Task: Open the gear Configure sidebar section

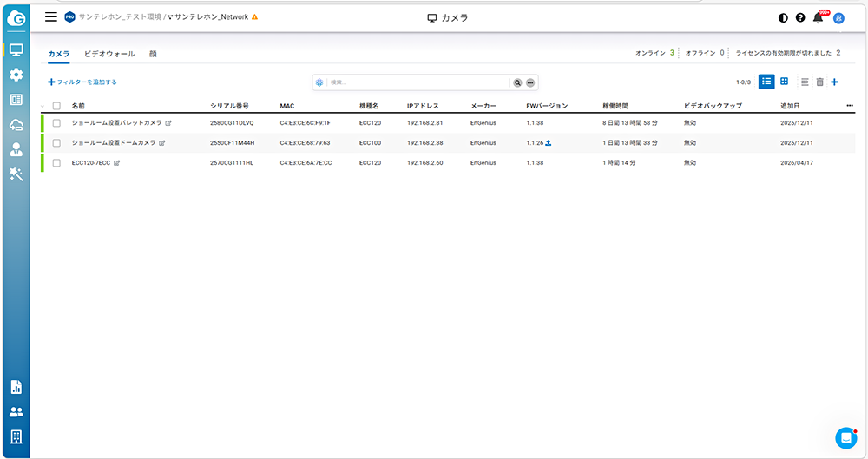Action: point(16,75)
